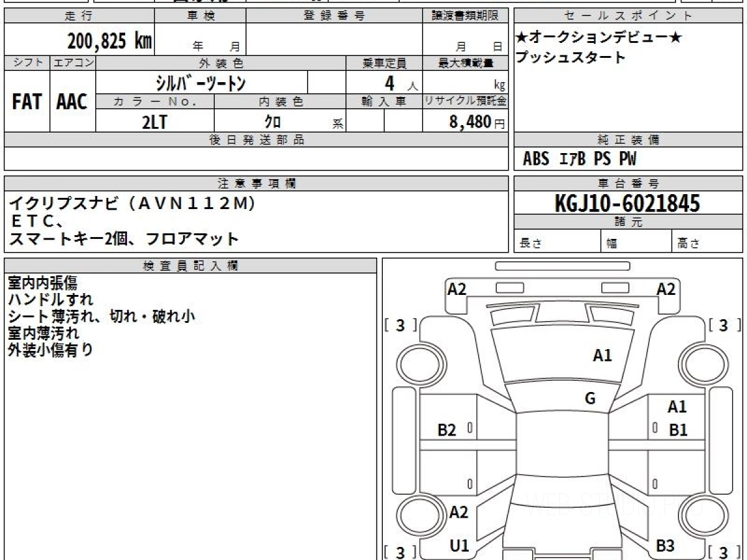747x560 pixels.
Task: Select the 室内薄汚れ note
Action: [x=44, y=333]
